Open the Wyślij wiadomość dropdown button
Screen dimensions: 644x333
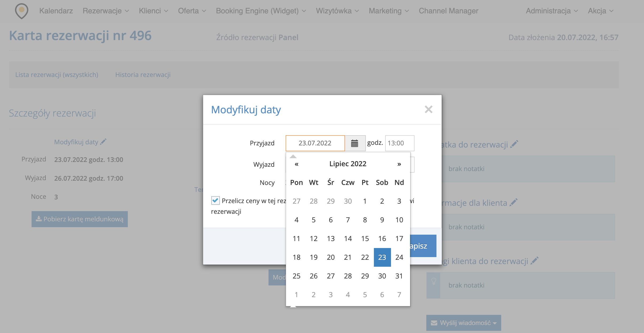point(463,323)
